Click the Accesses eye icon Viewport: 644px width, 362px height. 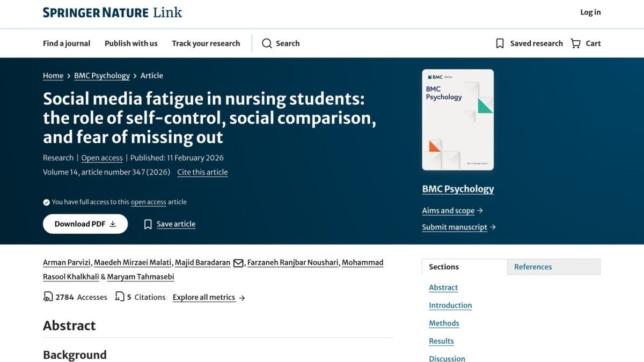(48, 297)
